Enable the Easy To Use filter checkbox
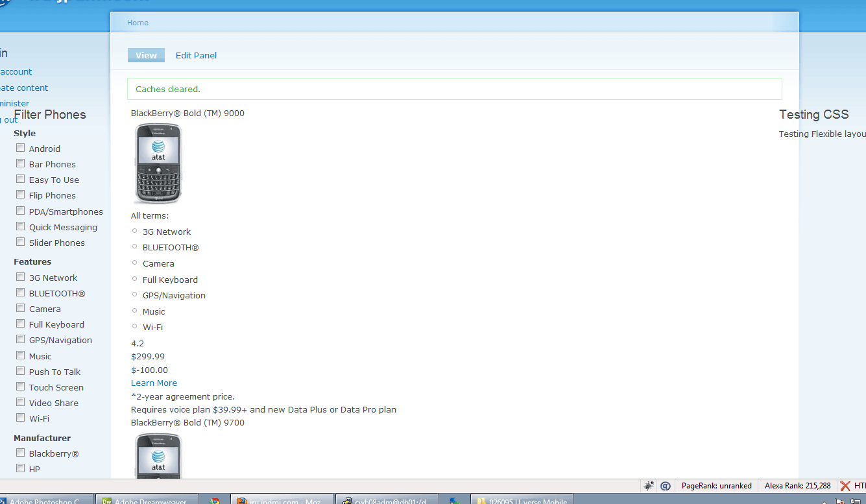 [21, 179]
